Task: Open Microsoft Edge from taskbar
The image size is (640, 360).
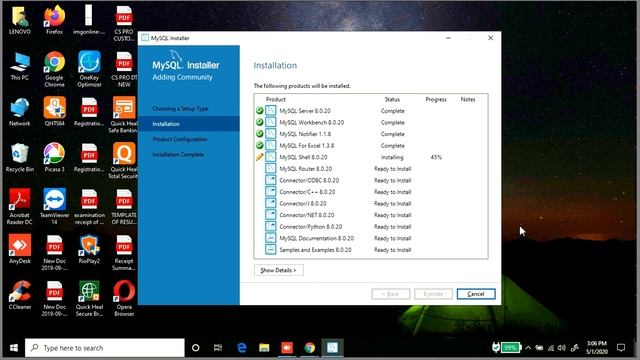Action: click(x=242, y=348)
